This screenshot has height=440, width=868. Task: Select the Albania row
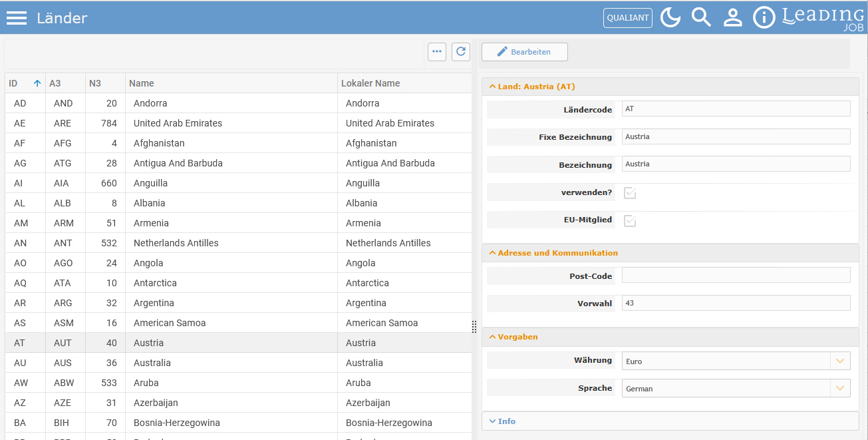coord(238,203)
